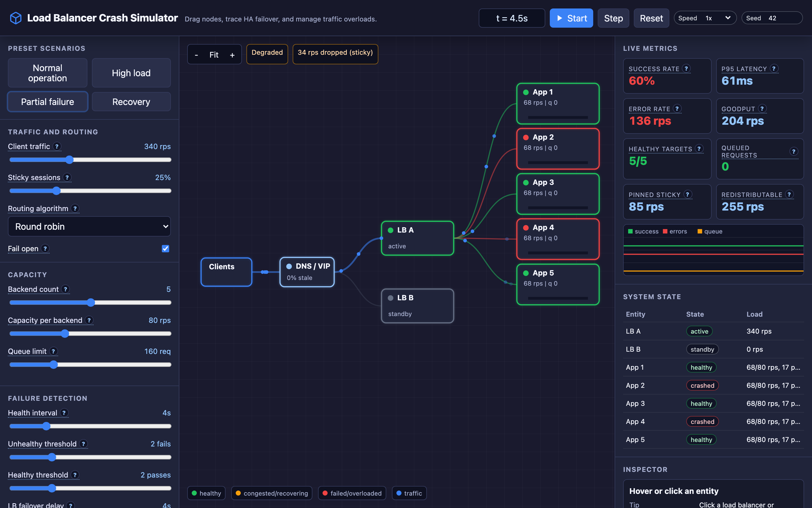Select the Partial failure preset
The image size is (812, 508).
tap(48, 102)
